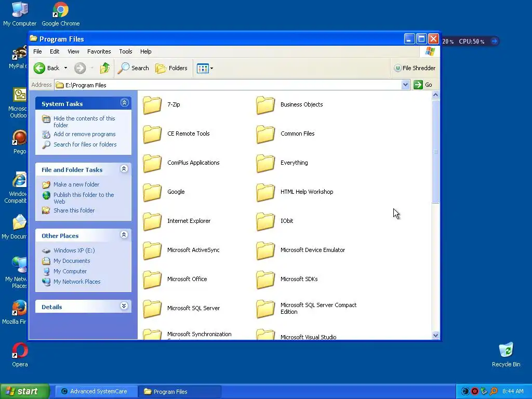Open My Network Places link

click(77, 282)
